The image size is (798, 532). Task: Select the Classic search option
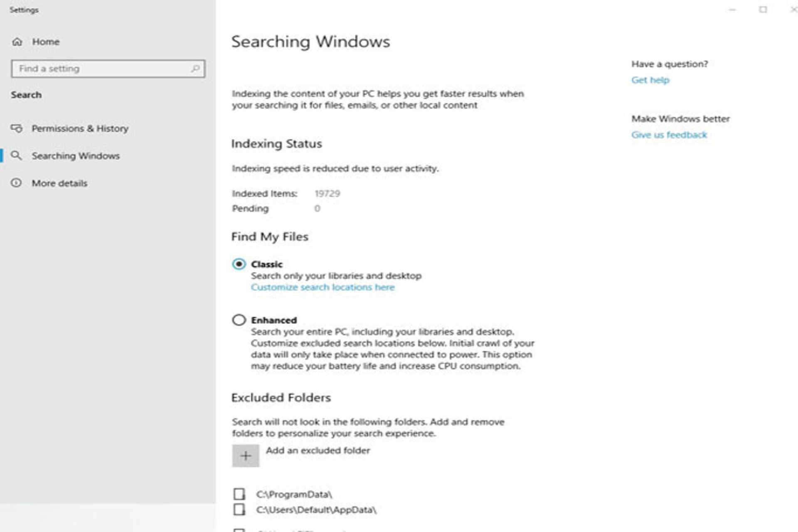click(240, 264)
